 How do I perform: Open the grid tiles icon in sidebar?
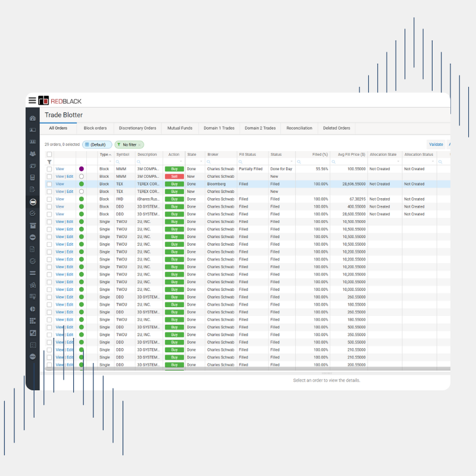click(33, 321)
